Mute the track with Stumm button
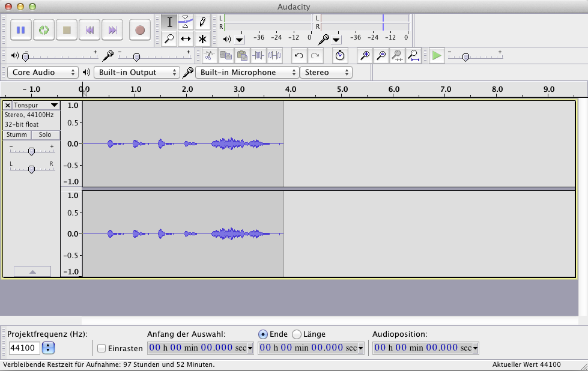Image resolution: width=588 pixels, height=371 pixels. click(16, 134)
